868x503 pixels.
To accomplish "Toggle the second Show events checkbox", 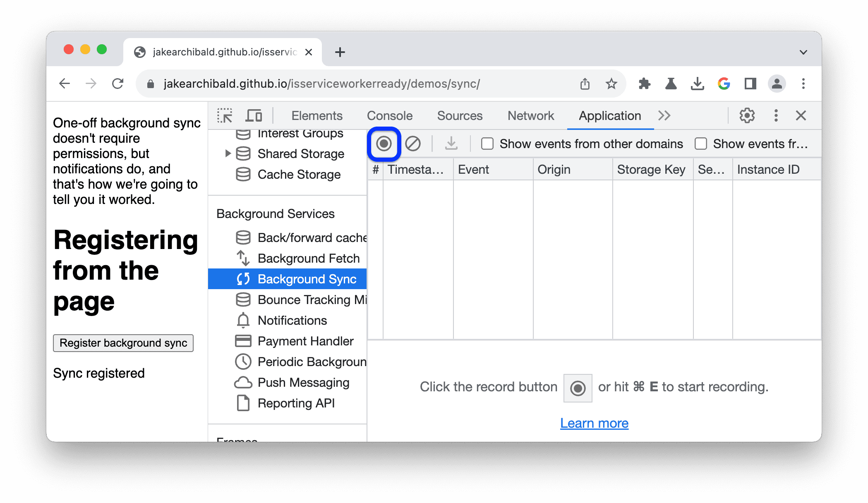I will click(x=702, y=144).
